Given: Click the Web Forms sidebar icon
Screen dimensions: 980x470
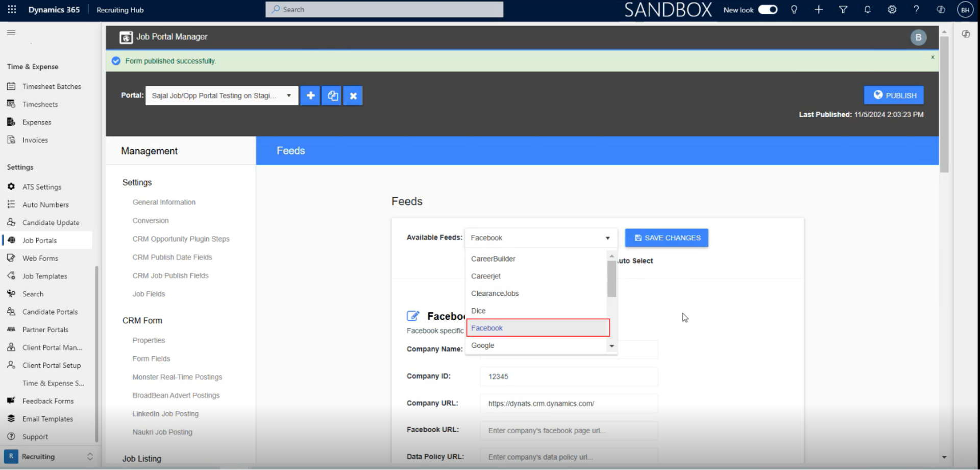Looking at the screenshot, I should pyautogui.click(x=11, y=258).
